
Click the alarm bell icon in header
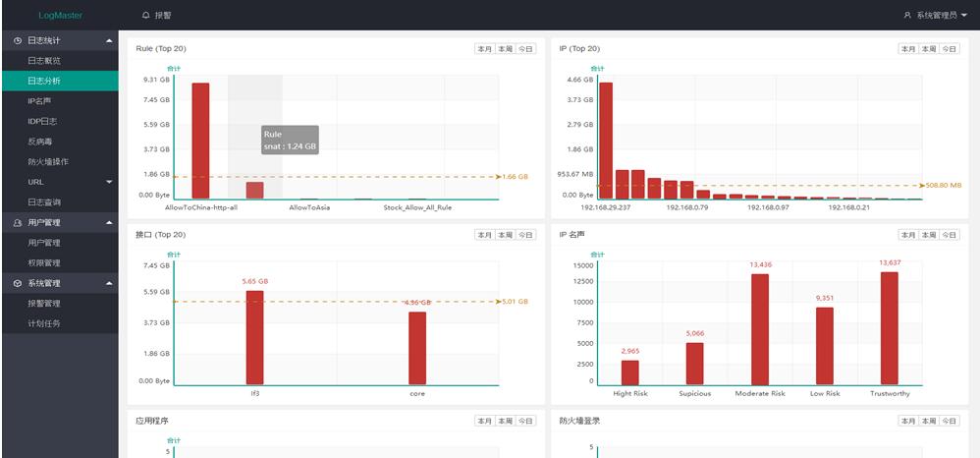click(x=146, y=16)
